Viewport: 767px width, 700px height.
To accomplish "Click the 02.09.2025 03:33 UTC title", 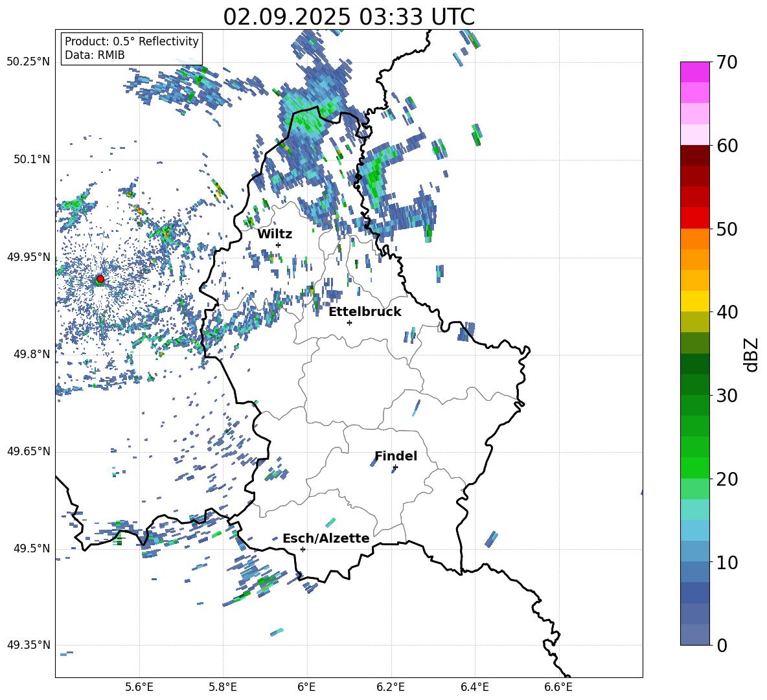I will pos(349,17).
